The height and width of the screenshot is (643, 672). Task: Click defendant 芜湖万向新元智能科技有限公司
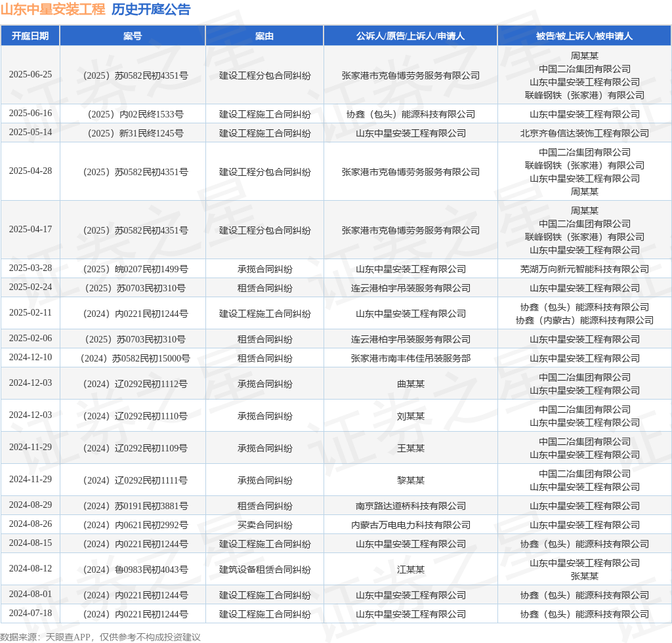click(584, 269)
